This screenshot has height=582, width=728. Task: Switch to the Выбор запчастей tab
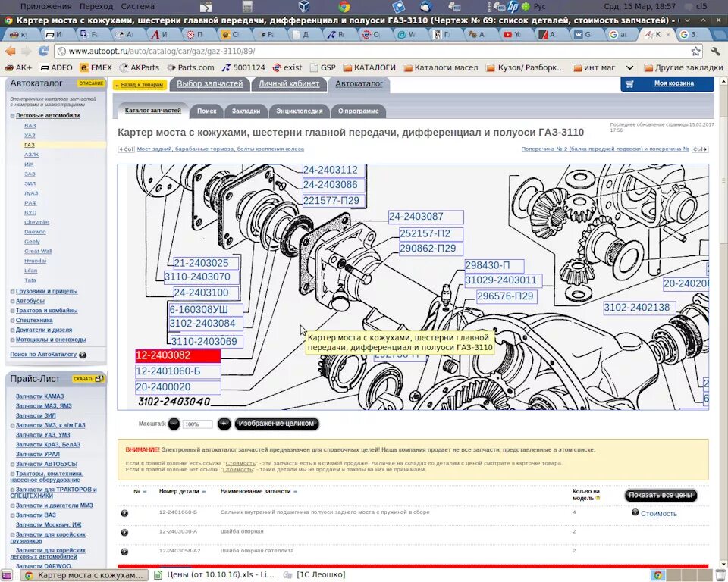coord(209,84)
